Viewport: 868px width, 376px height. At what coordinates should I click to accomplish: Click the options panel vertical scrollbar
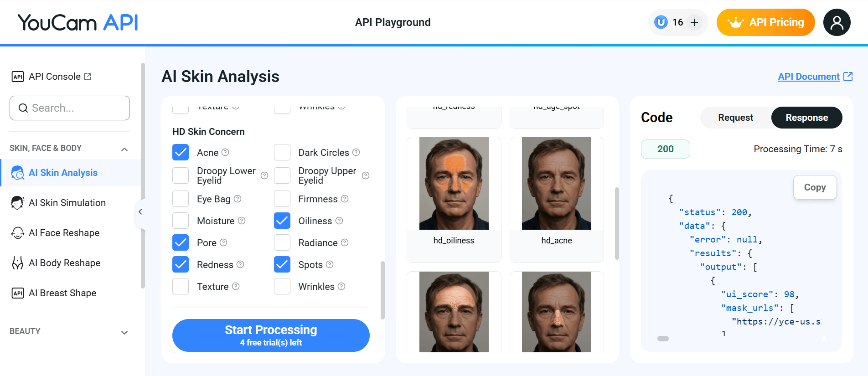382,290
